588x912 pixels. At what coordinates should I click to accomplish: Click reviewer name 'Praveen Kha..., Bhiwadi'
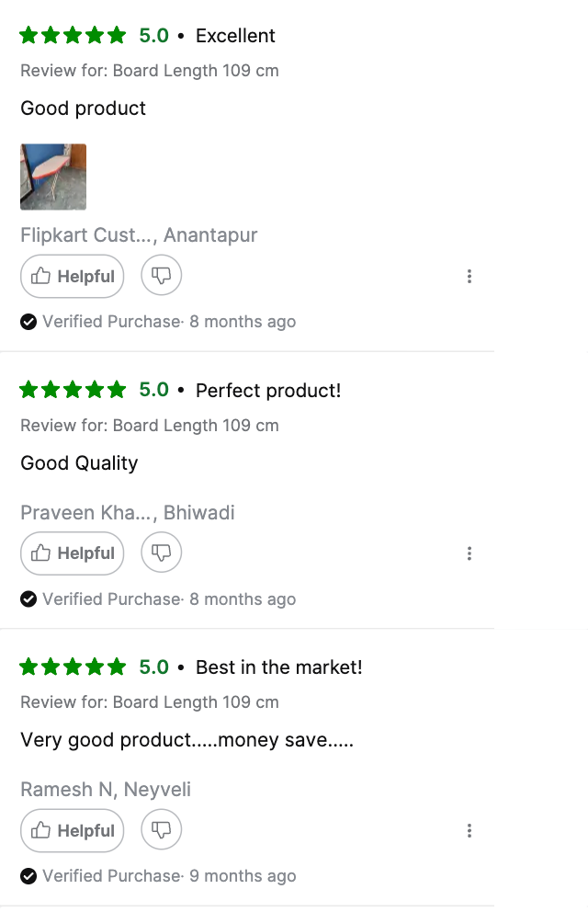point(128,513)
